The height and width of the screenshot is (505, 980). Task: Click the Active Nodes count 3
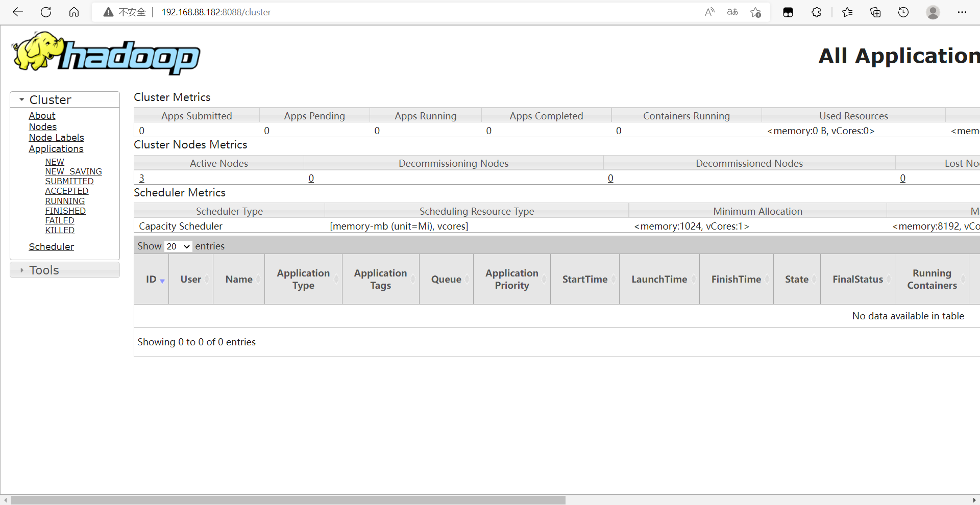tap(142, 178)
